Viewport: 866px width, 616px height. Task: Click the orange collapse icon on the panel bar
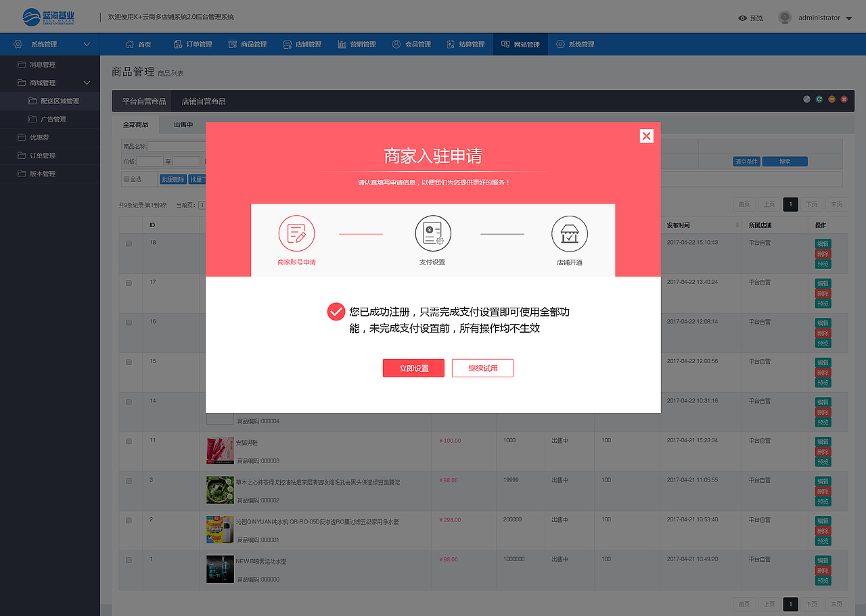click(x=831, y=99)
